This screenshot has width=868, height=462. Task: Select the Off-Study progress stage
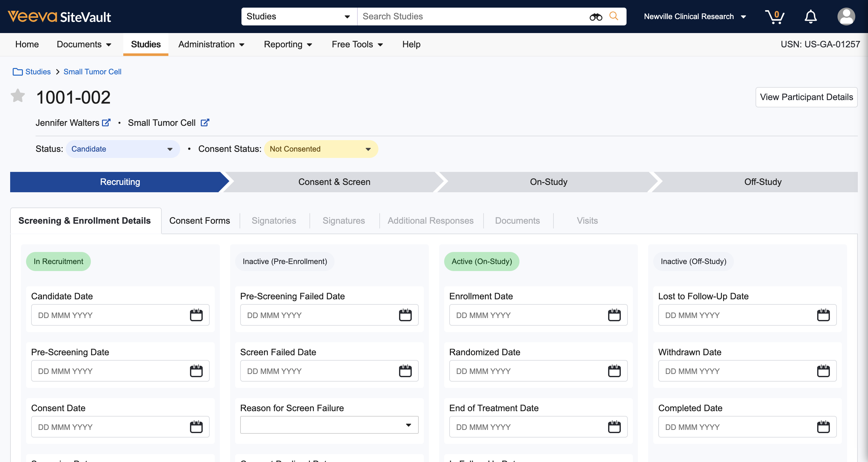[763, 182]
